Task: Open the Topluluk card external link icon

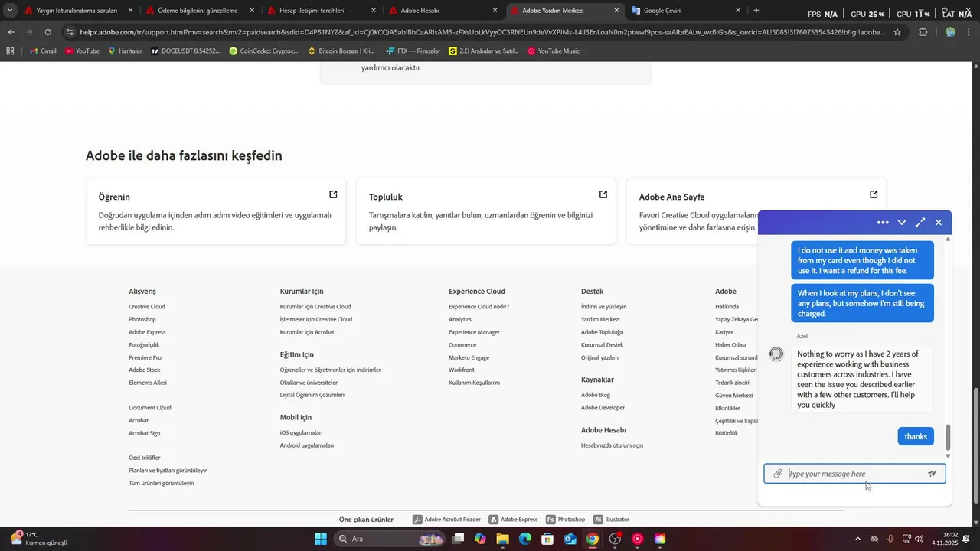Action: click(603, 194)
